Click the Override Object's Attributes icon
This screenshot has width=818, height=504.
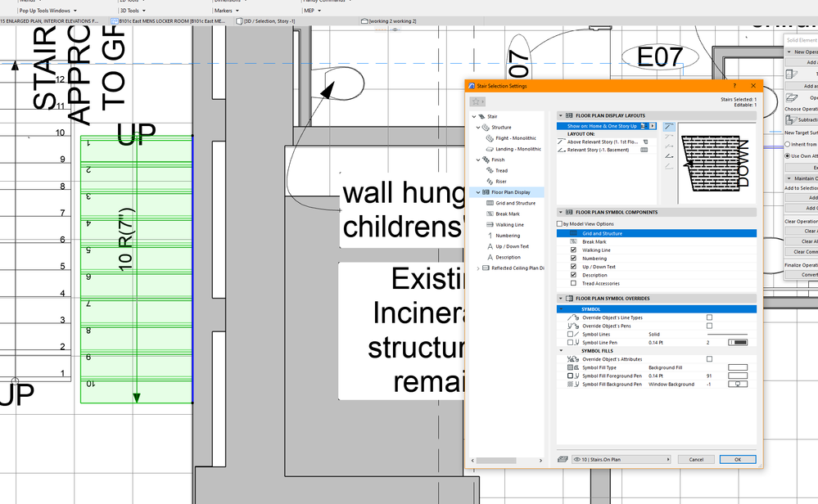[573, 359]
